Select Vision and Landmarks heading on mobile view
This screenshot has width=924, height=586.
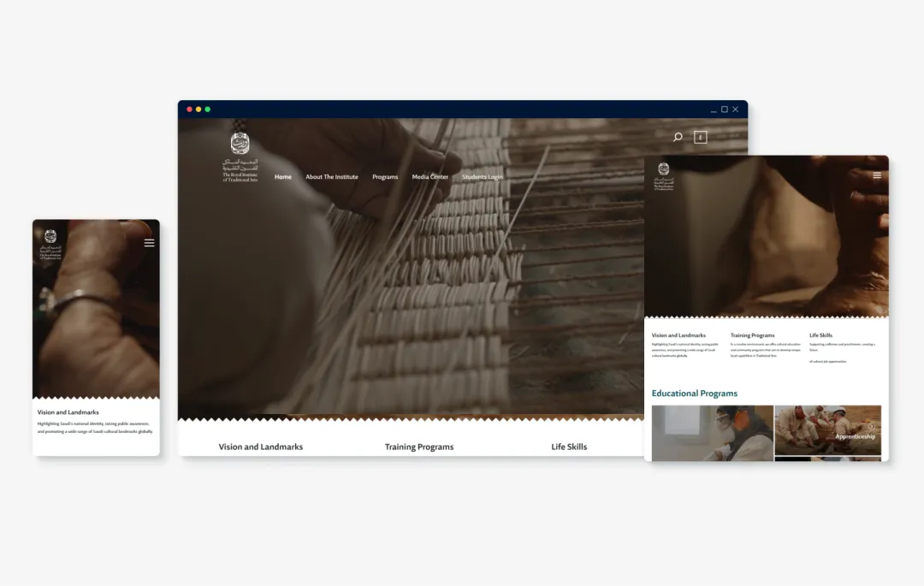tap(68, 412)
